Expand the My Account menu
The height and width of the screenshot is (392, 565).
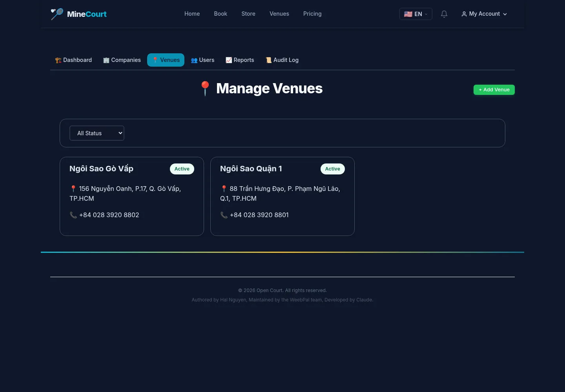(x=484, y=14)
